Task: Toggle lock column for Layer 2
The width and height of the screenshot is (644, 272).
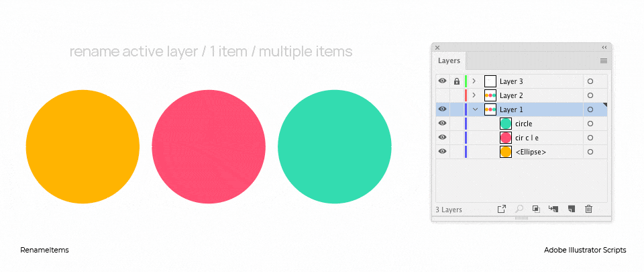Action: pyautogui.click(x=457, y=95)
